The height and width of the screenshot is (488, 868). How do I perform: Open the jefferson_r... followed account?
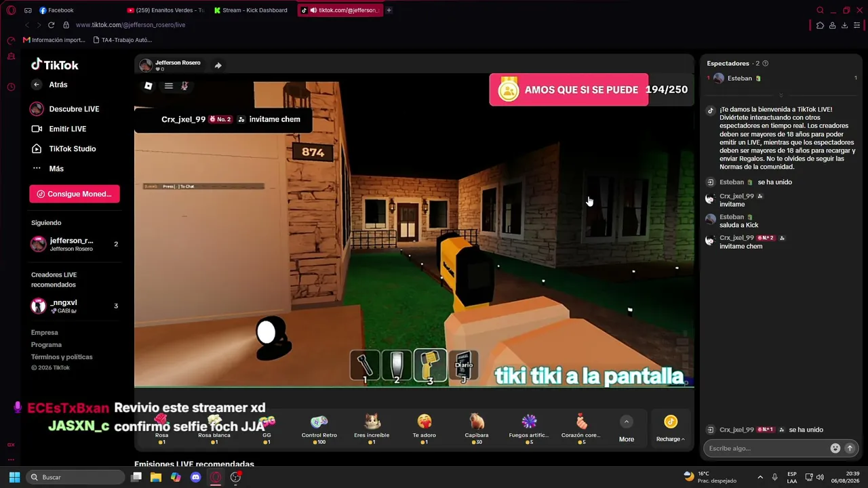pyautogui.click(x=75, y=244)
